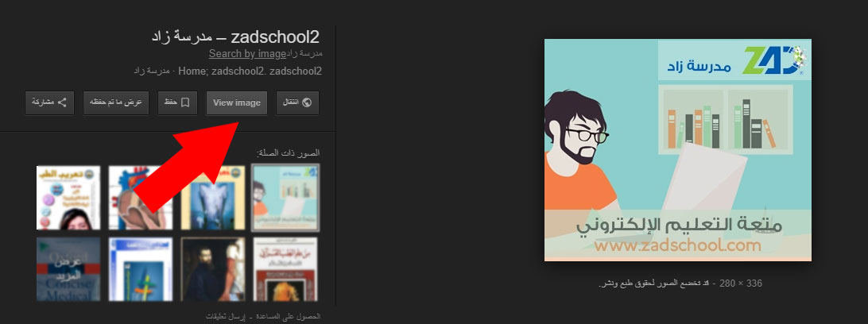Click the image copyright notice text
This screenshot has height=324, width=868.
[657, 283]
